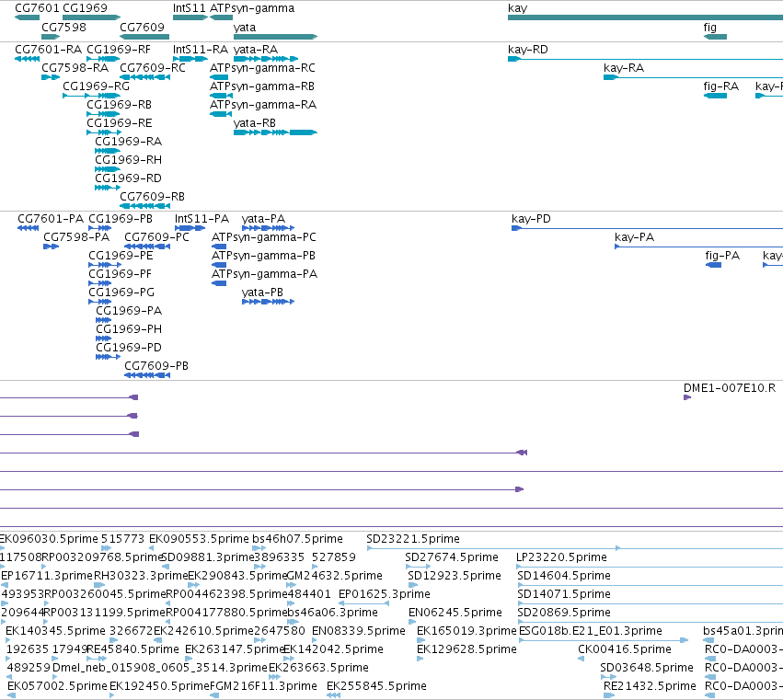Click the LP23220.5prime EST label
This screenshot has height=700, width=783.
click(562, 557)
